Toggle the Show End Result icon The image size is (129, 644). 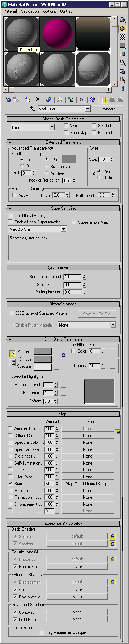point(104,100)
